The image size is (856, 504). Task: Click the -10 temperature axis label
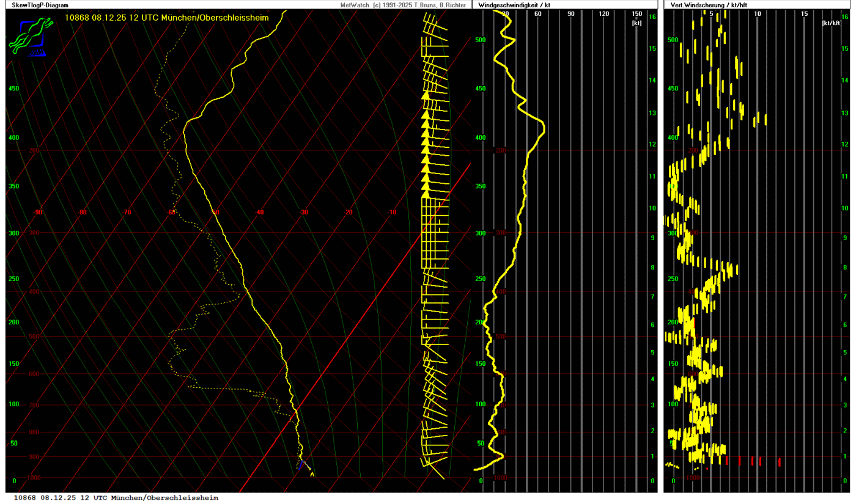tap(392, 213)
